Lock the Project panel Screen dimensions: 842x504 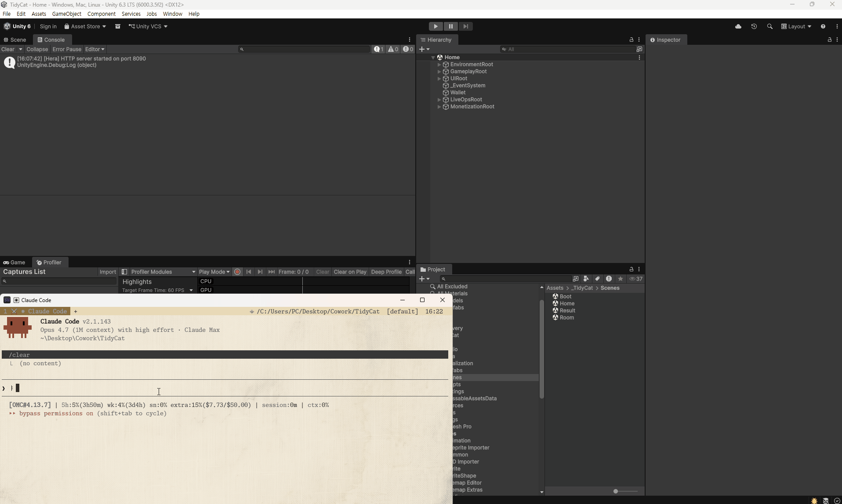631,270
